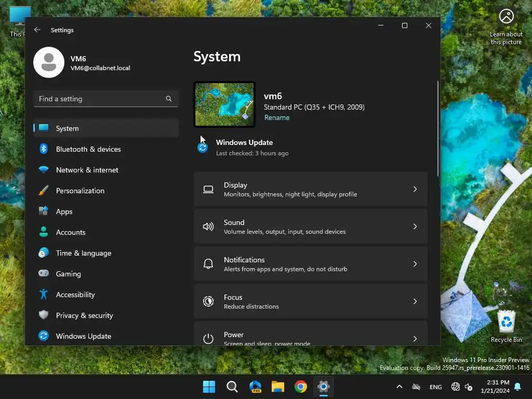Click the Sound speaker icon
Viewport: 532px width, 399px height.
[x=208, y=227]
